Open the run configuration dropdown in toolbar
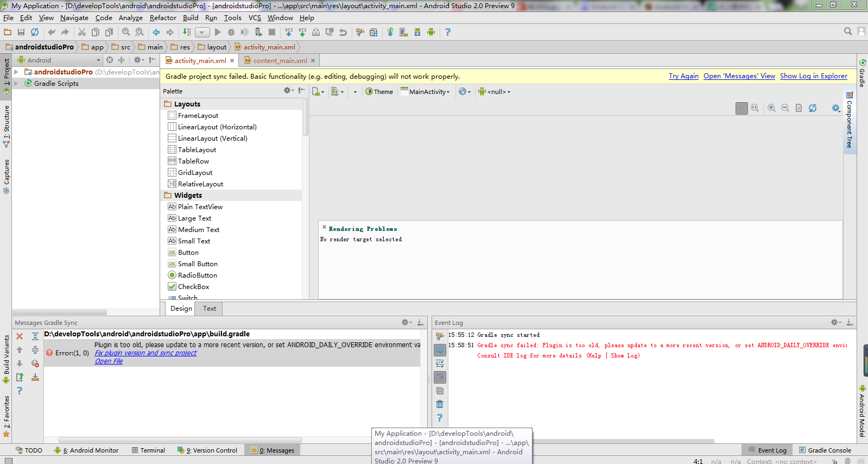This screenshot has height=464, width=868. 202,32
